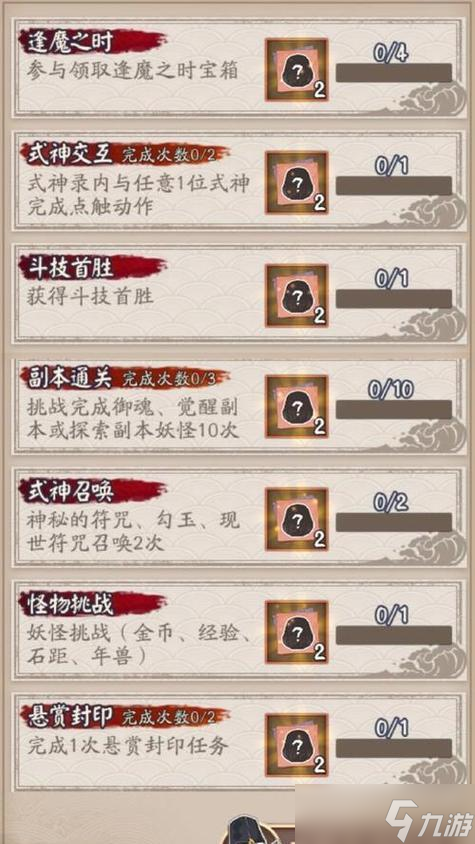Tap the mystery reward icon for 斗技首胜
This screenshot has height=844, width=475.
tap(297, 296)
